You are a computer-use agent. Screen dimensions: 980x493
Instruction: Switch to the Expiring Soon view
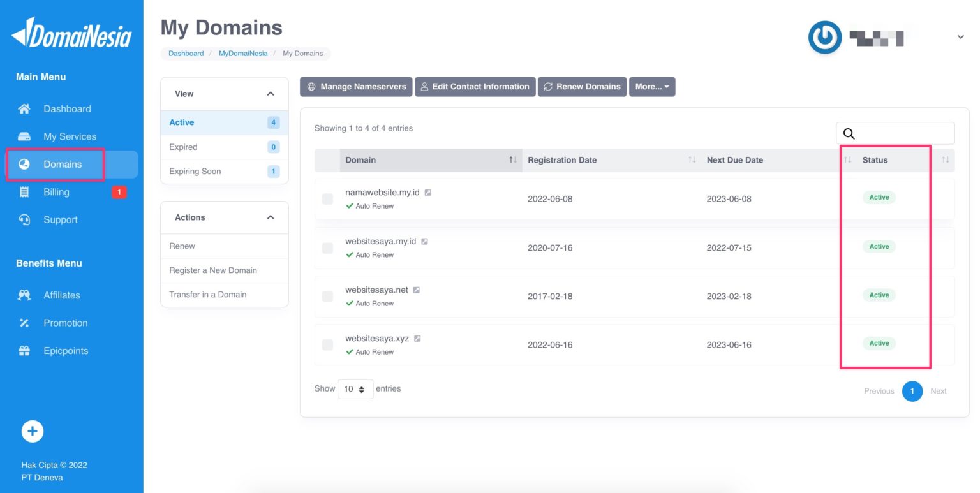coord(195,172)
